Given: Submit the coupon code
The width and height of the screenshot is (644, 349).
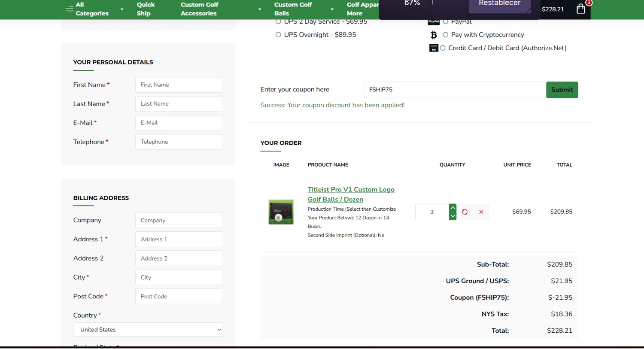Looking at the screenshot, I should (x=562, y=90).
